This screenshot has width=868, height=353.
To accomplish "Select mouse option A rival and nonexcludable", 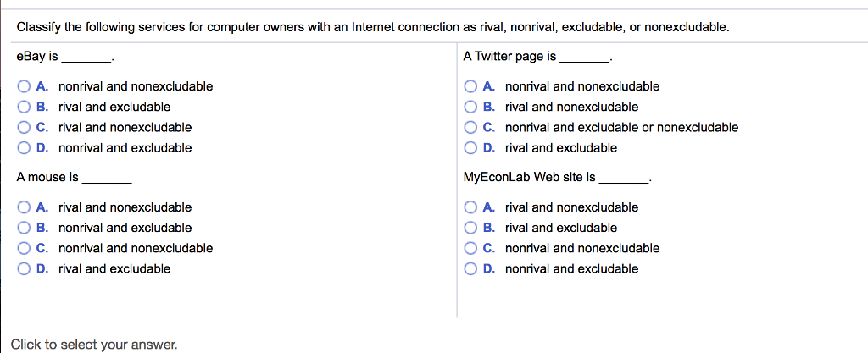I will 24,207.
